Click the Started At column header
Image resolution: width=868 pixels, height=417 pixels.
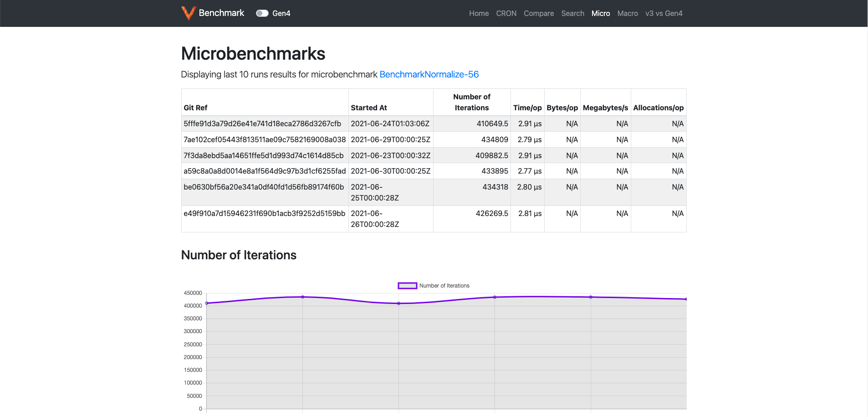tap(369, 108)
